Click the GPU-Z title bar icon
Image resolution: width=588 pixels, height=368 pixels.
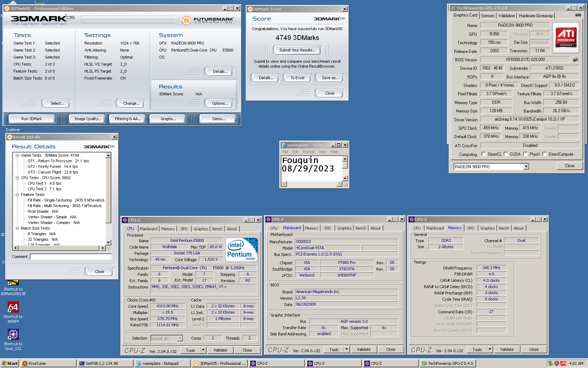pyautogui.click(x=453, y=8)
